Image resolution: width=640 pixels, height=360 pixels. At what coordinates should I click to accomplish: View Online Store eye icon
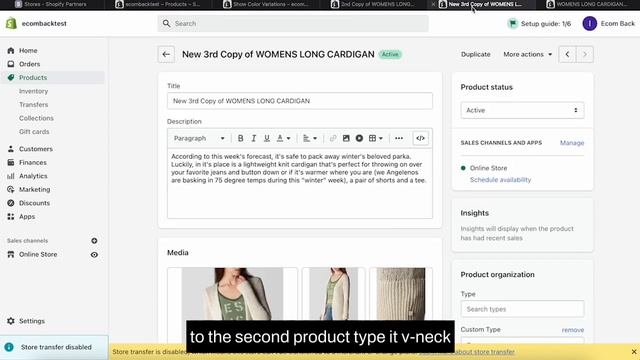[94, 255]
